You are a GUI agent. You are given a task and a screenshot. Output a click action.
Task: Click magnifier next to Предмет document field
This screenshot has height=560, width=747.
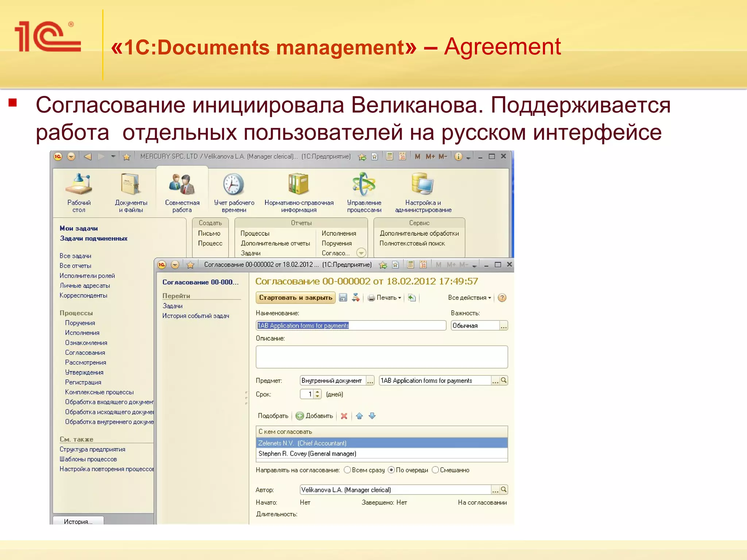(x=504, y=380)
